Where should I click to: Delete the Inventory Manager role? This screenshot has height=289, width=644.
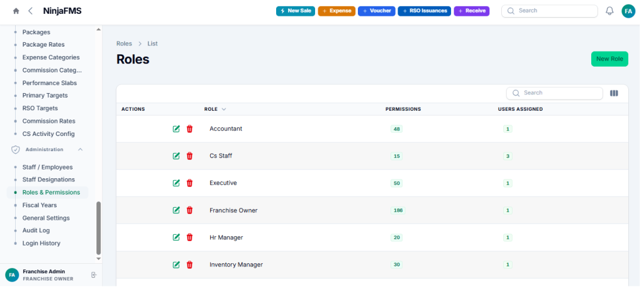click(x=189, y=264)
